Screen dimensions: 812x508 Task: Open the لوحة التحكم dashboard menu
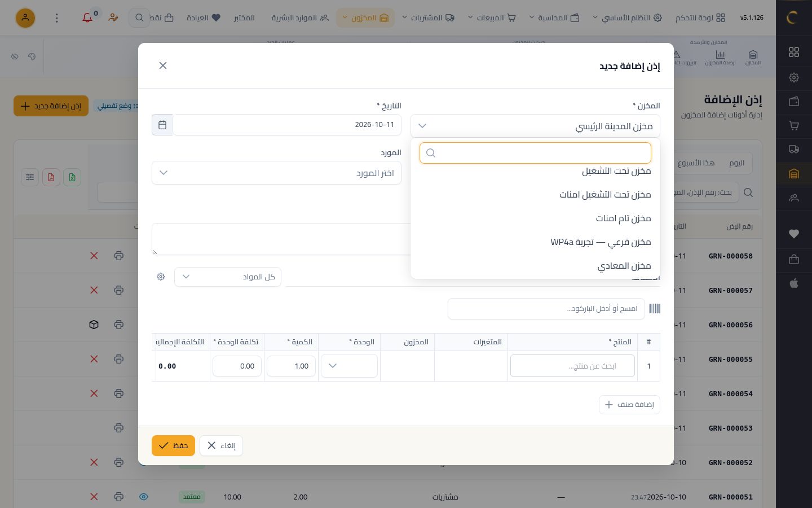tap(700, 18)
